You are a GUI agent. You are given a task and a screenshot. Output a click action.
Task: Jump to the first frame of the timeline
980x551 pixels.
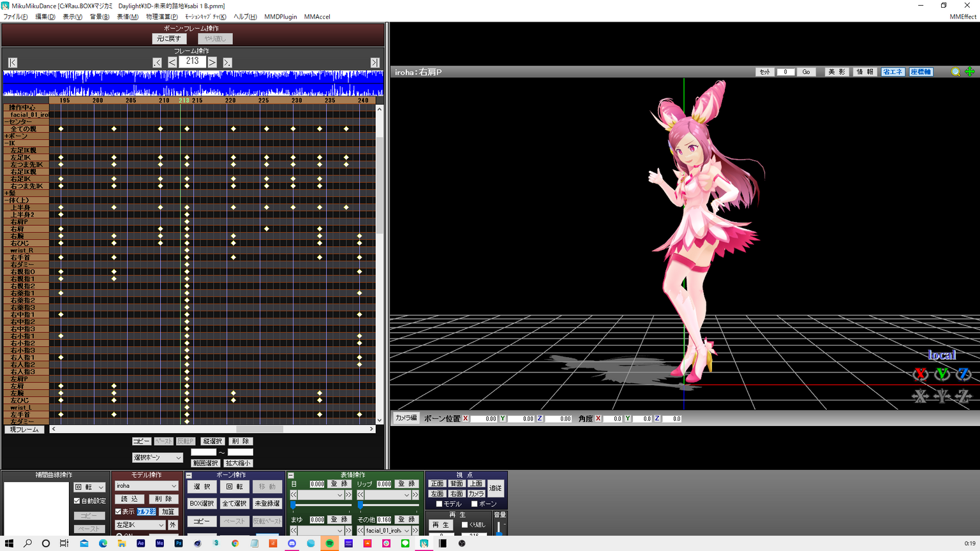(13, 62)
